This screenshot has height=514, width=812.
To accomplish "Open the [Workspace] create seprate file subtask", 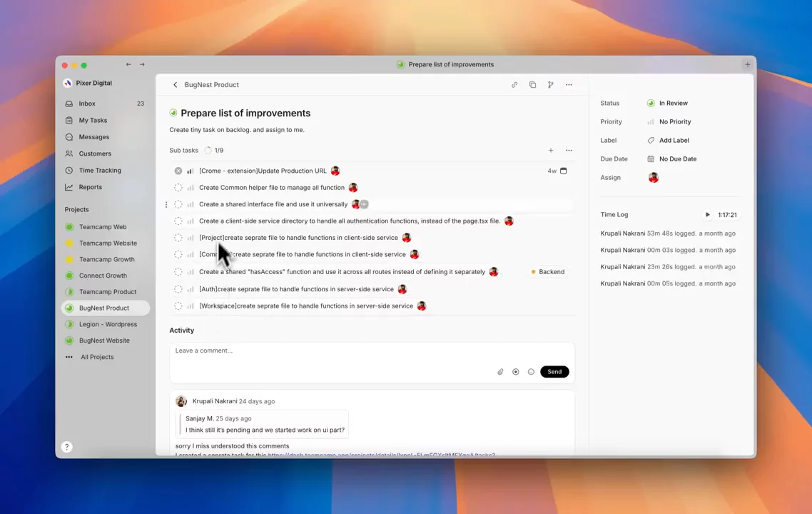I will click(306, 306).
